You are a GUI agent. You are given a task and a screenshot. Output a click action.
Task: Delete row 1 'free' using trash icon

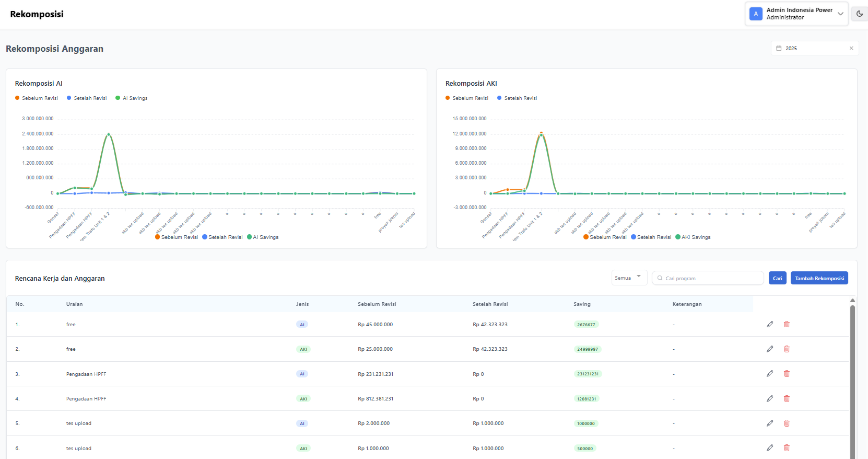787,324
